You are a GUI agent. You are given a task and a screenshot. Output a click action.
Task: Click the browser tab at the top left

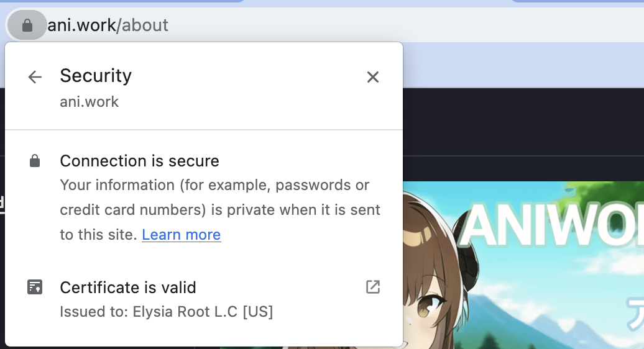coord(124,1)
